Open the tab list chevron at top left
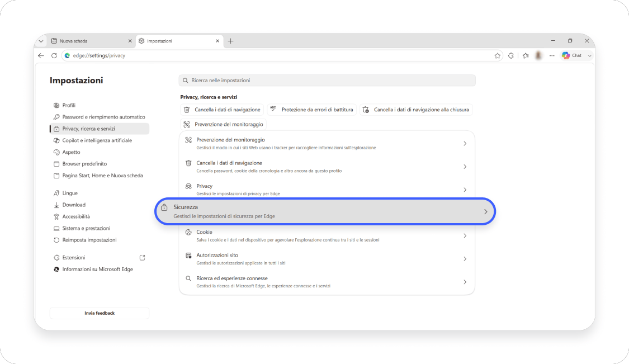This screenshot has width=629, height=364. click(x=41, y=41)
